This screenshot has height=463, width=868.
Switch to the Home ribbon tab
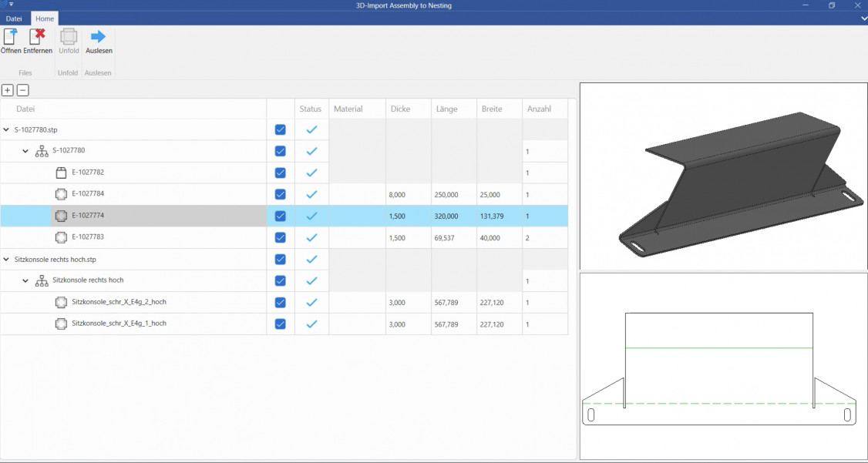[x=45, y=18]
